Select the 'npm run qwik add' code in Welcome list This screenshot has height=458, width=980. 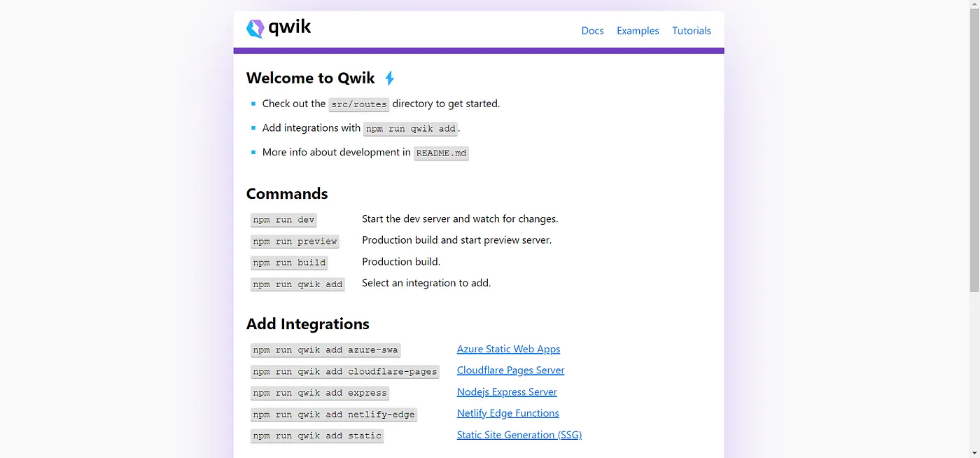411,129
